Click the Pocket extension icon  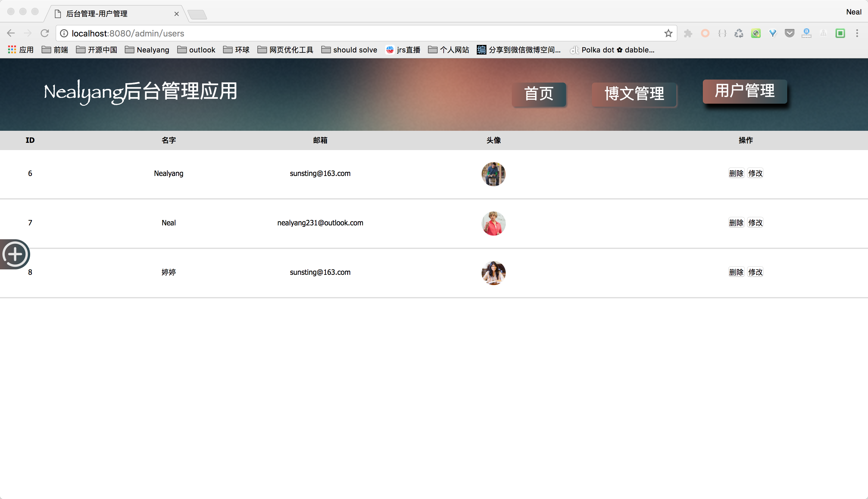tap(790, 33)
